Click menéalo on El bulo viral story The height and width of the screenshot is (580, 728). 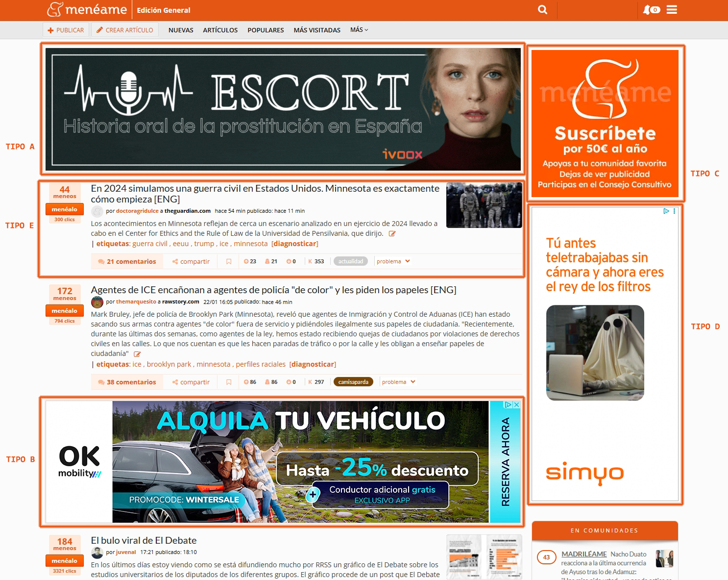click(65, 561)
